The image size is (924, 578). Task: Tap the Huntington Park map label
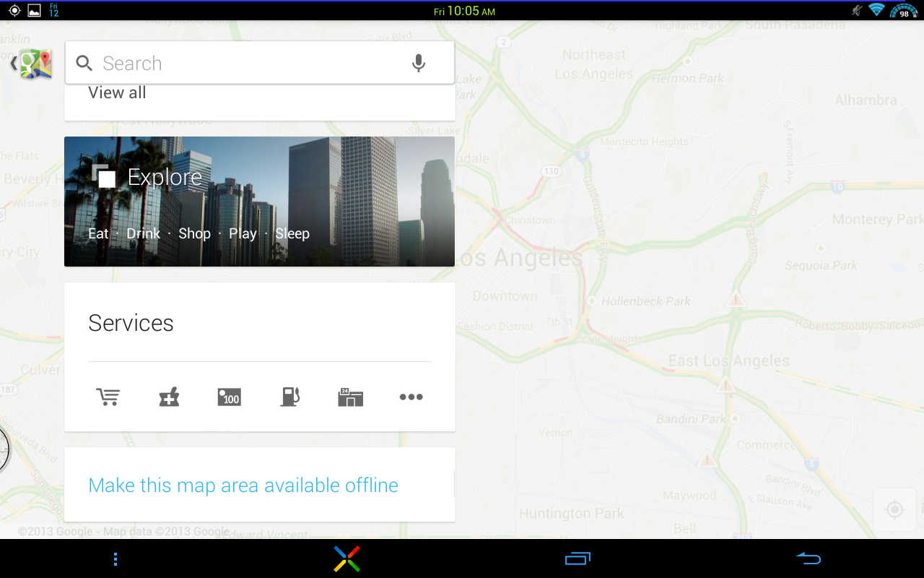click(x=572, y=514)
